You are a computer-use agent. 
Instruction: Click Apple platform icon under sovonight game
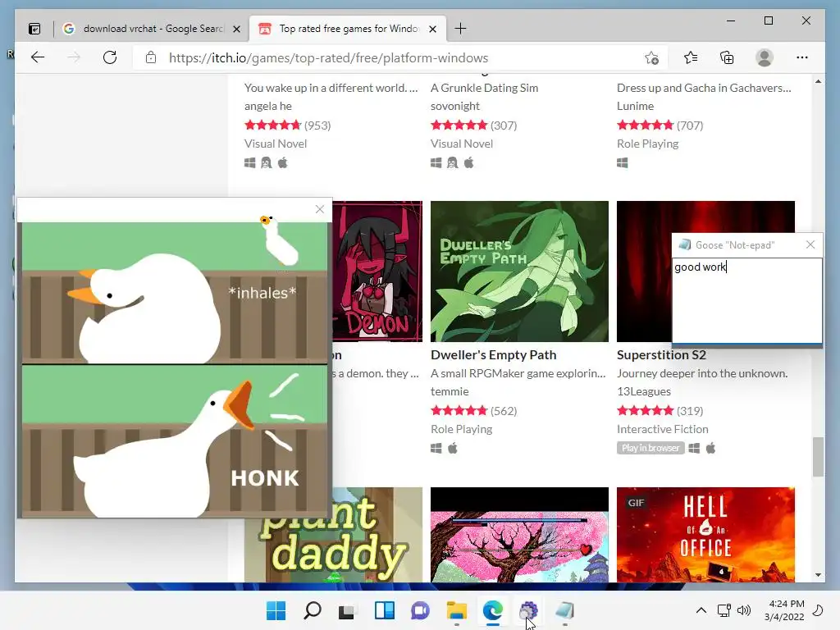coord(468,162)
